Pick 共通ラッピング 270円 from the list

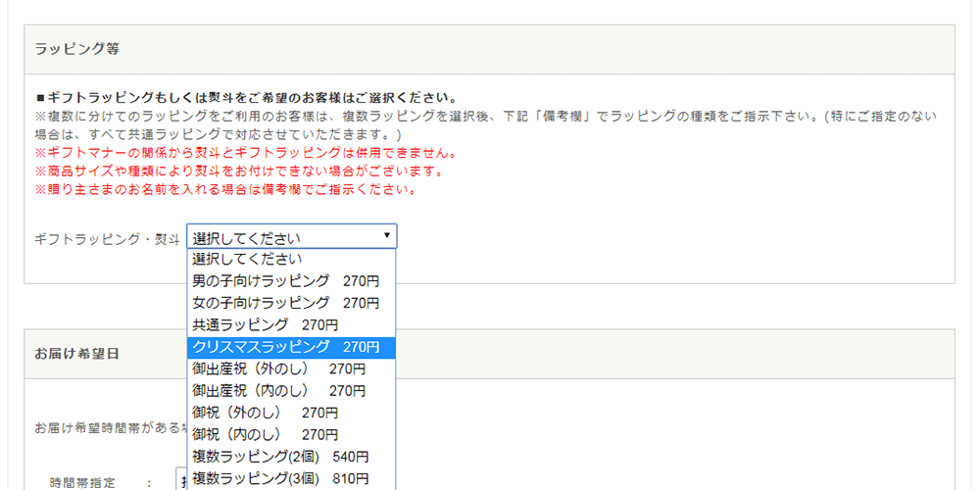coord(291,324)
